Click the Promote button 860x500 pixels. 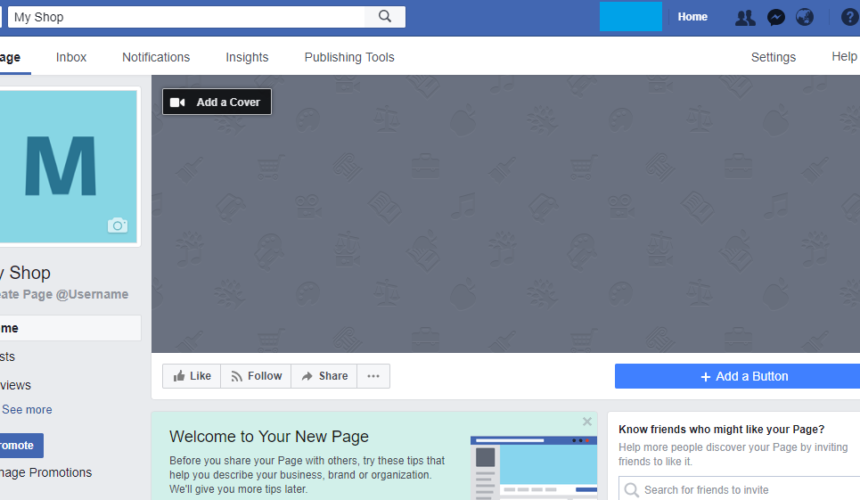point(21,446)
